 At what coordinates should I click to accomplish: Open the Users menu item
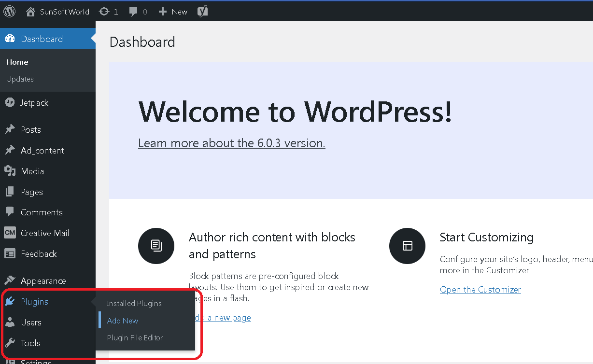tap(48, 322)
